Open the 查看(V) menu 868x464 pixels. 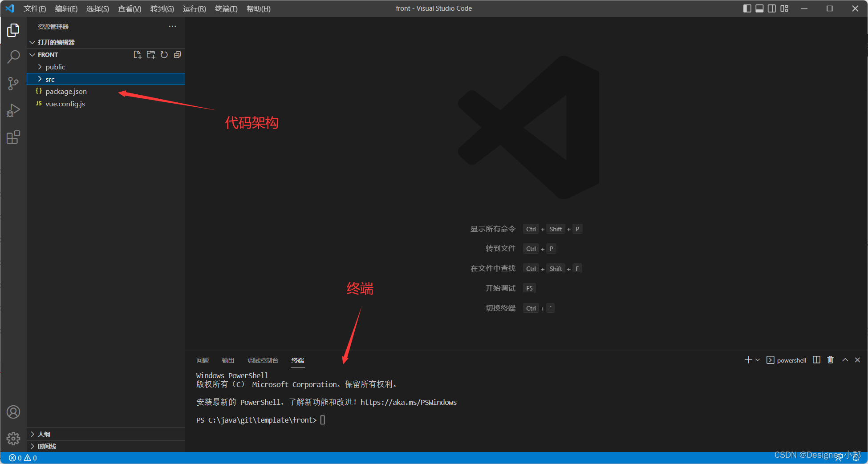(x=130, y=9)
